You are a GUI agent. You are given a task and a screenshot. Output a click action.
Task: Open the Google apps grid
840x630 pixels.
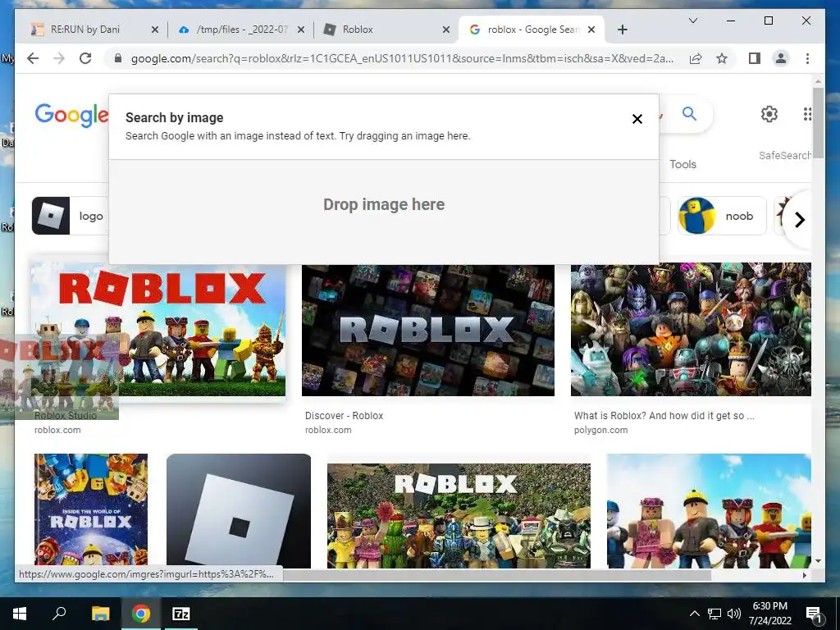click(x=807, y=113)
